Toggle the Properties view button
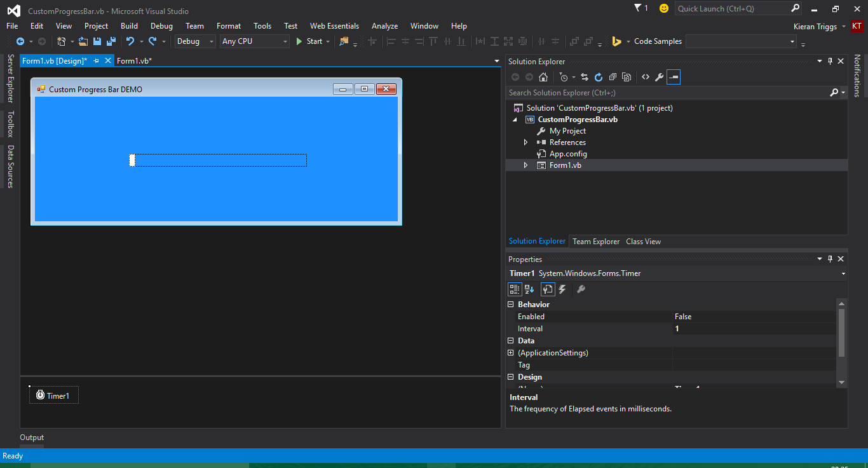This screenshot has height=468, width=868. [x=548, y=289]
